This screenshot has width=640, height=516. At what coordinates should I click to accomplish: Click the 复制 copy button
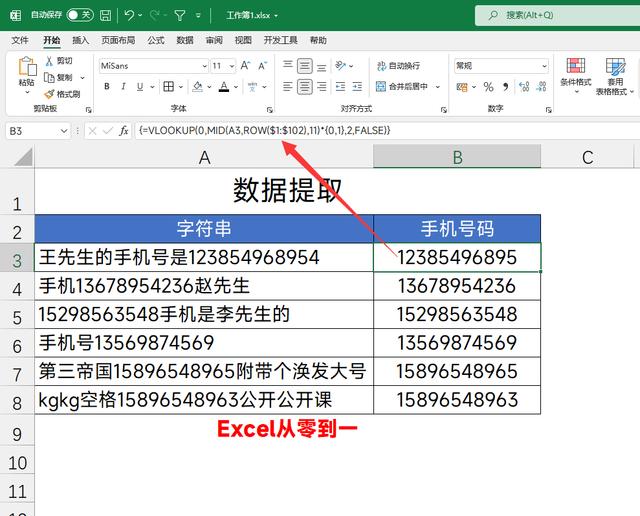(58, 78)
